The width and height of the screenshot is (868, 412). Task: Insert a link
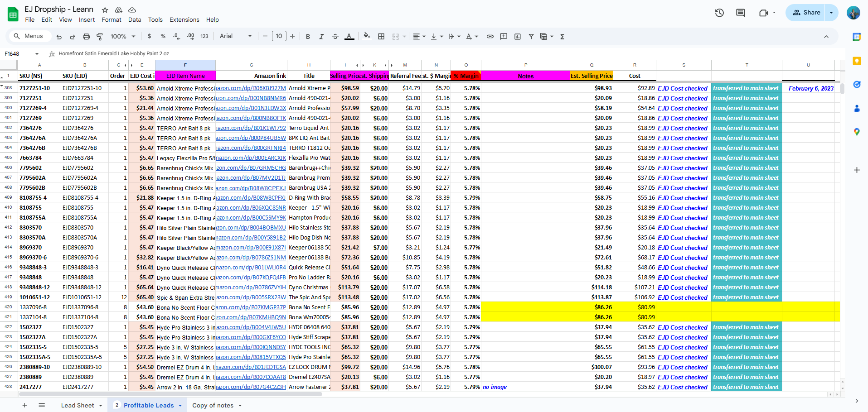[490, 37]
